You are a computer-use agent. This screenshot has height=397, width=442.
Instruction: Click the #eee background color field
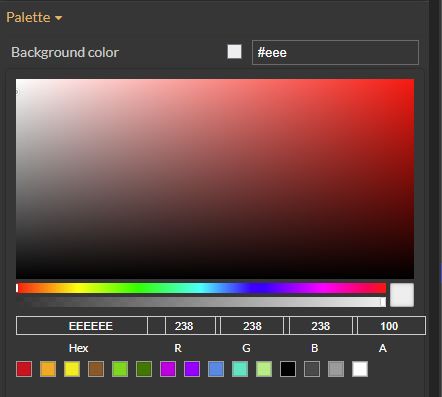point(335,52)
